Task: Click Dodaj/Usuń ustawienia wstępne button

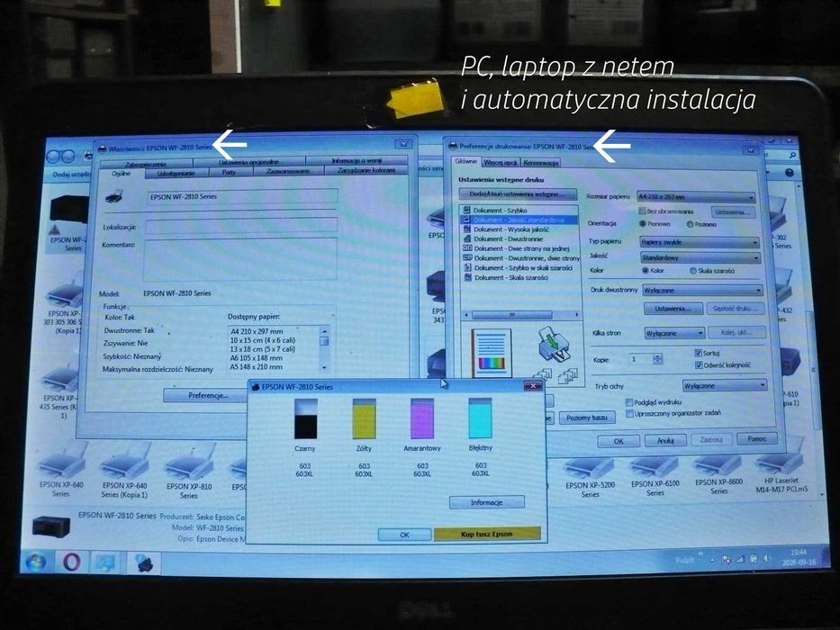Action: (x=518, y=193)
